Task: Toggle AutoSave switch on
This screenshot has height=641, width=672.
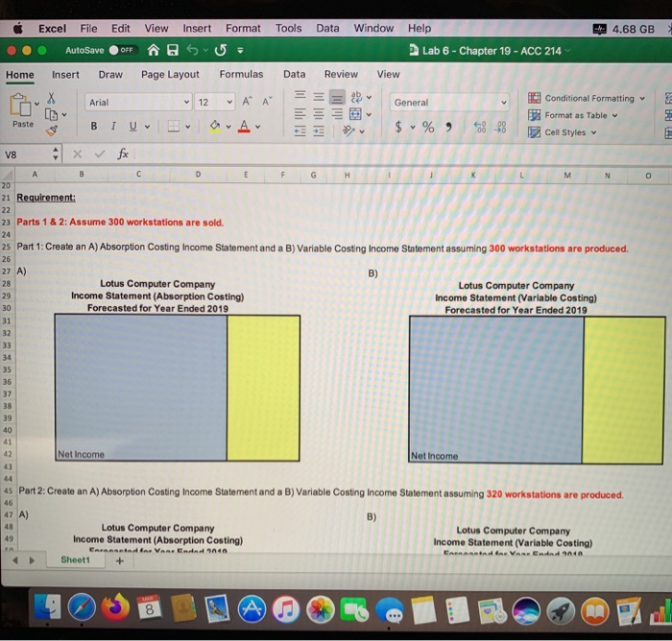Action: (x=124, y=50)
